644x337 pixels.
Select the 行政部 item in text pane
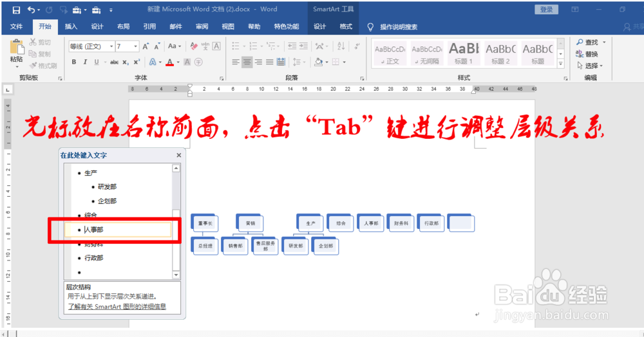pos(94,258)
